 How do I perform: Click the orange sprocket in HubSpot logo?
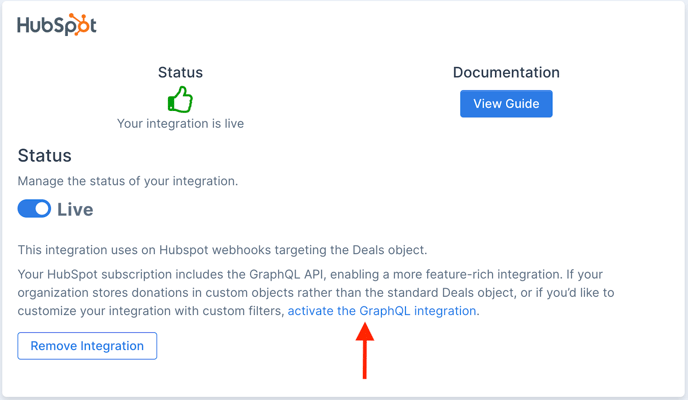point(78,24)
